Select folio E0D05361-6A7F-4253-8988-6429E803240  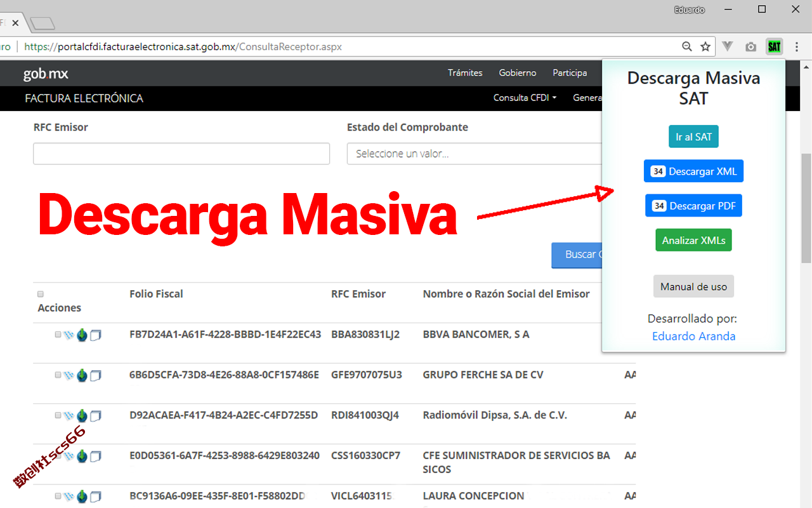(225, 455)
